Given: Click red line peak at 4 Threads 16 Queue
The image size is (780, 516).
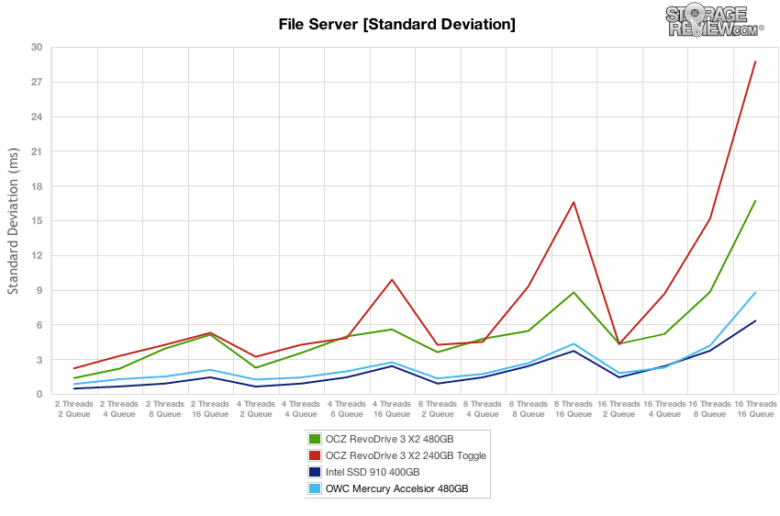Looking at the screenshot, I should coord(392,280).
